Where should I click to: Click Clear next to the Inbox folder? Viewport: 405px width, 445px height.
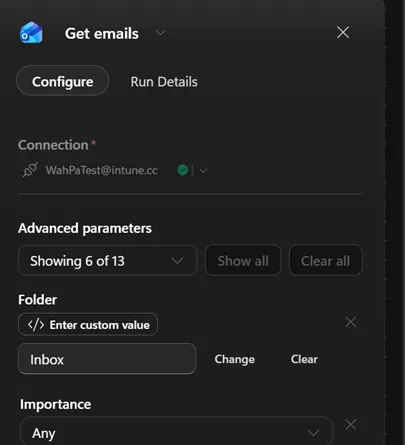[304, 359]
